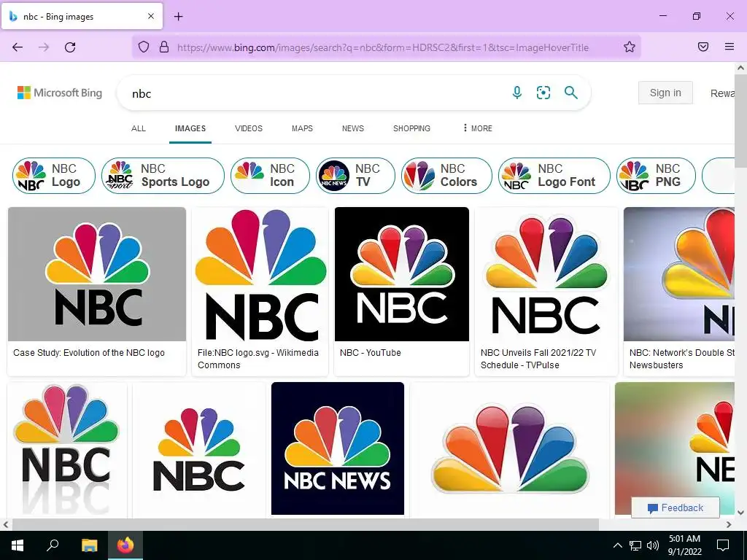Select the IMAGES tab
Image resolution: width=747 pixels, height=560 pixels.
(190, 128)
